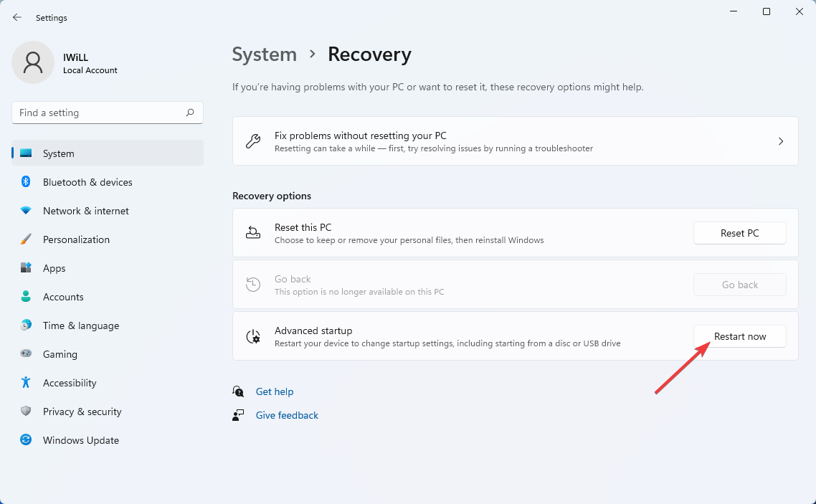Screen dimensions: 816x504
Task: Open Bluetooth & devices settings
Action: [x=108, y=182]
